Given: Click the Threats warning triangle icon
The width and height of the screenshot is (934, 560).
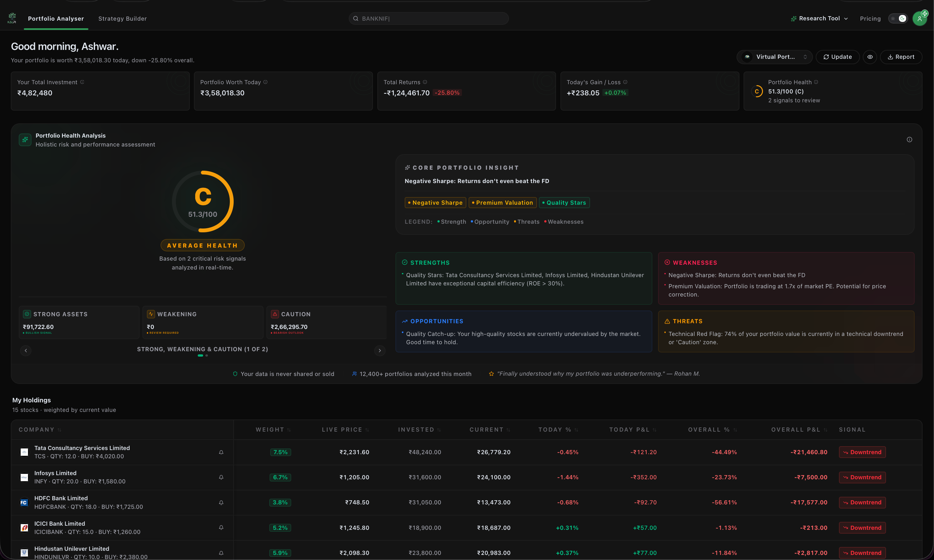Looking at the screenshot, I should (667, 321).
